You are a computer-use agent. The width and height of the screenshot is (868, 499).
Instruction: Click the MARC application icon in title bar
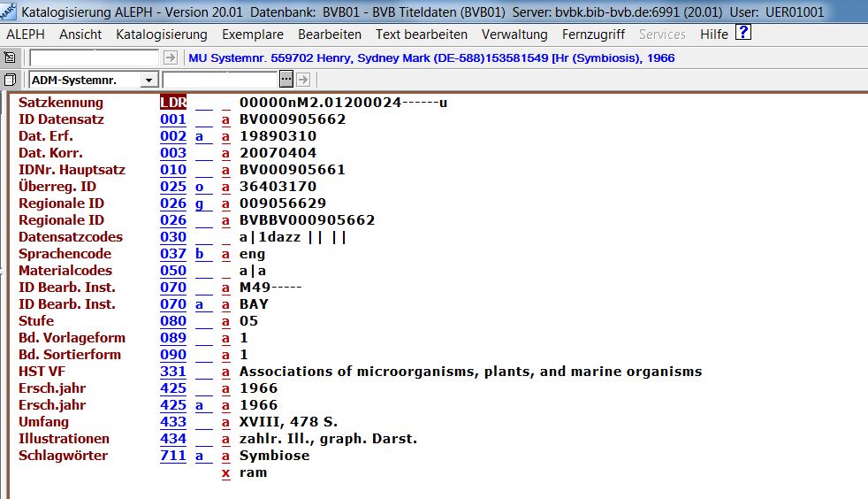(9, 12)
